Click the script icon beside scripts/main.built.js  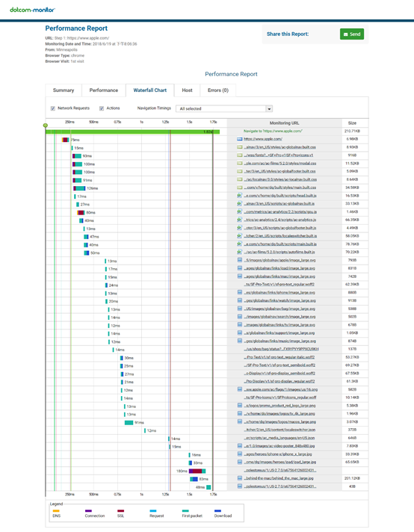(x=240, y=244)
